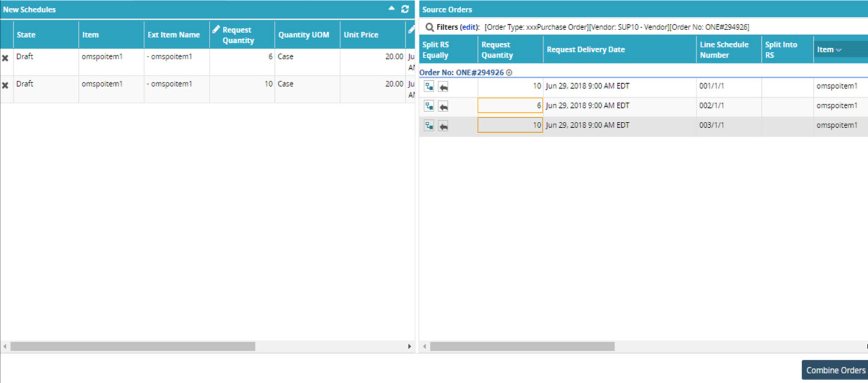Click right arrow of New Schedules scrollbar

click(x=409, y=346)
